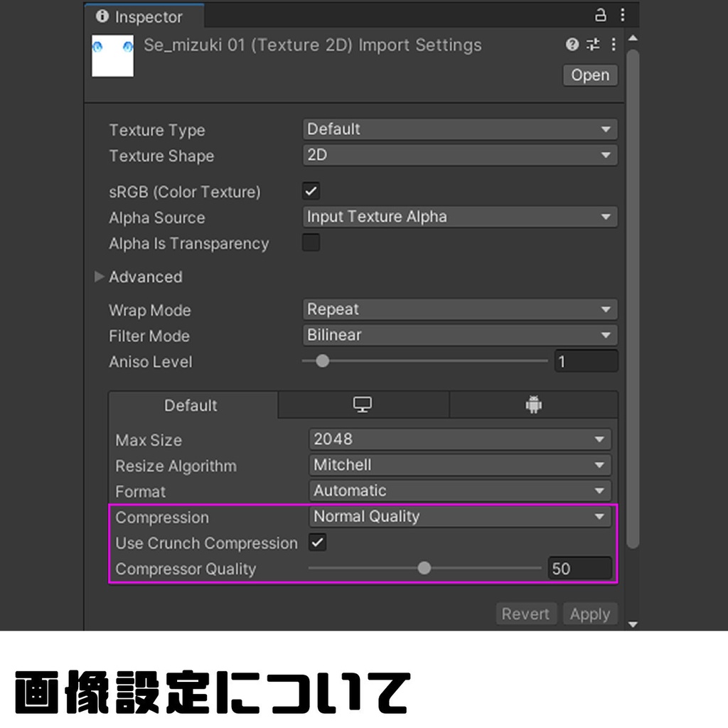Select the Inspector tab
The width and height of the screenshot is (728, 728).
tap(139, 16)
